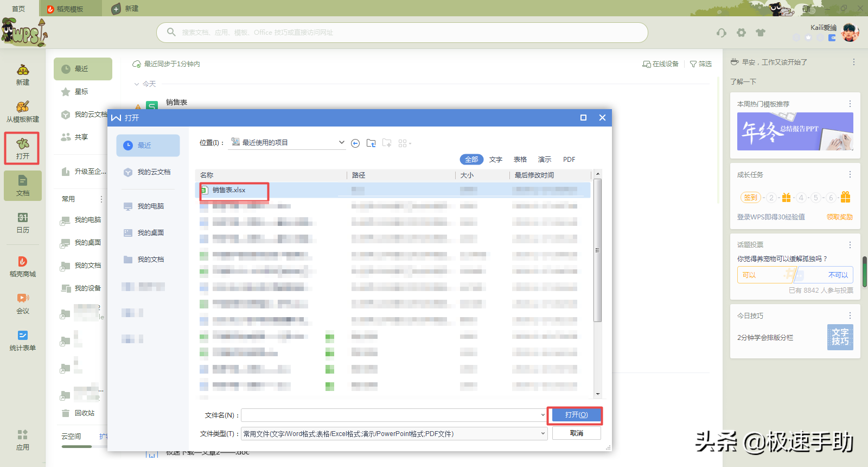Filter file list by 表格
This screenshot has width=868, height=467.
[520, 160]
